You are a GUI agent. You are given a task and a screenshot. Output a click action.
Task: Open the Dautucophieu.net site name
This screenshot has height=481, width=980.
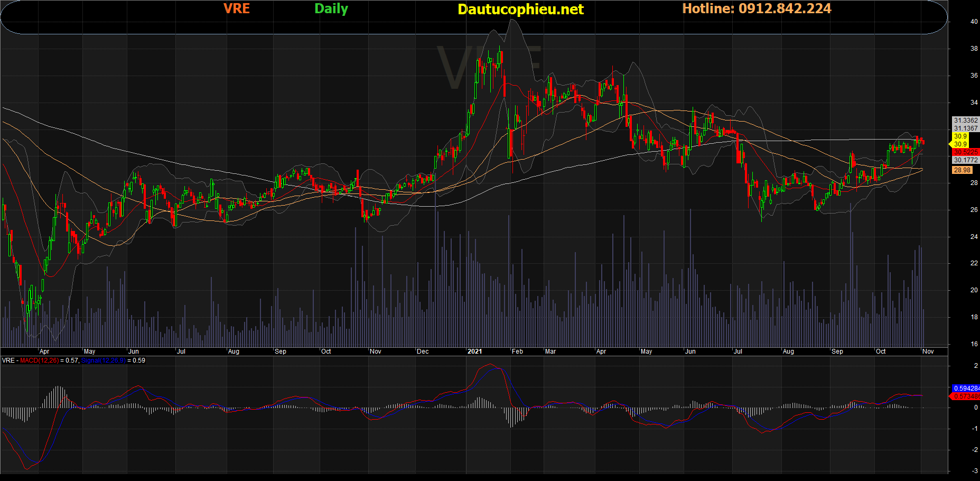pyautogui.click(x=520, y=10)
